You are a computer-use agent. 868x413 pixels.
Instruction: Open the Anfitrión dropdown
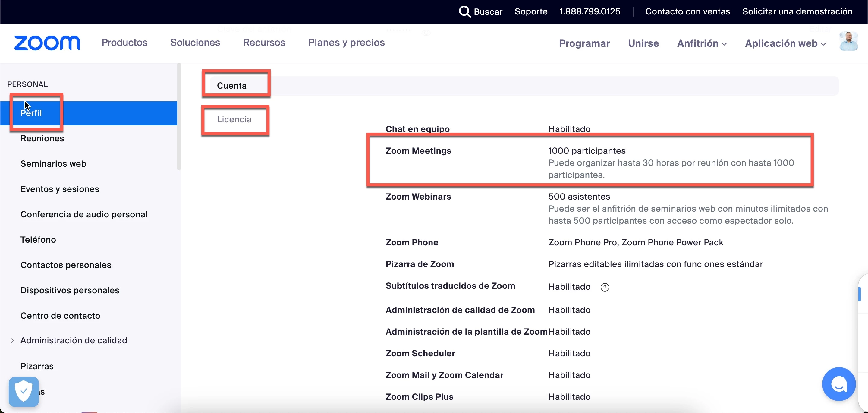(702, 43)
